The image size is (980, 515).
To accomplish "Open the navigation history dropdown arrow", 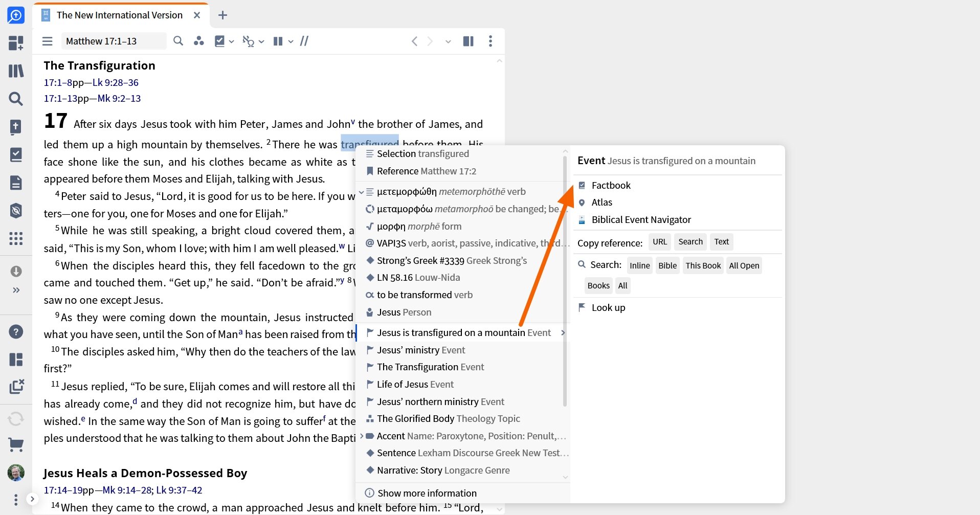I will click(x=448, y=41).
